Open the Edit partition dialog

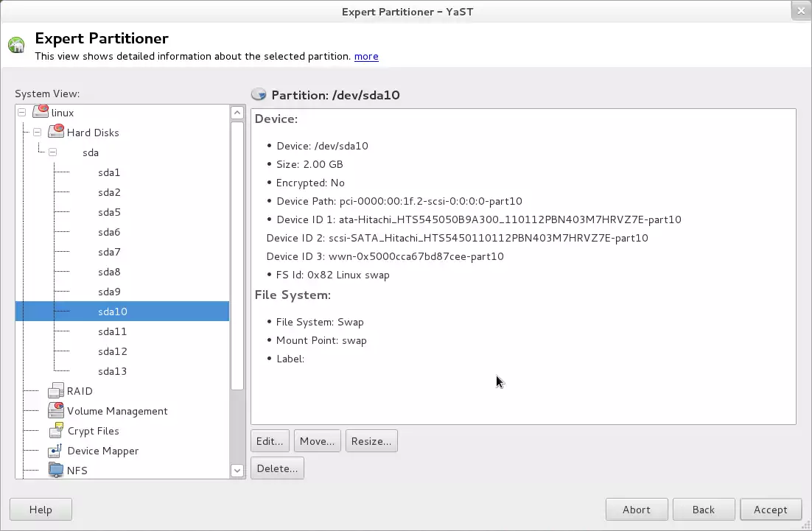[x=270, y=441]
